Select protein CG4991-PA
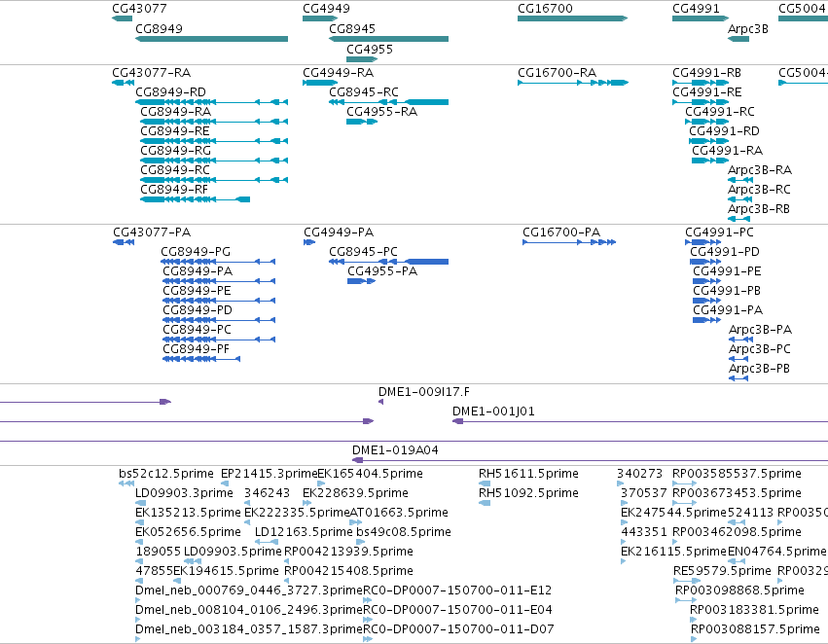This screenshot has height=644, width=828. click(728, 311)
